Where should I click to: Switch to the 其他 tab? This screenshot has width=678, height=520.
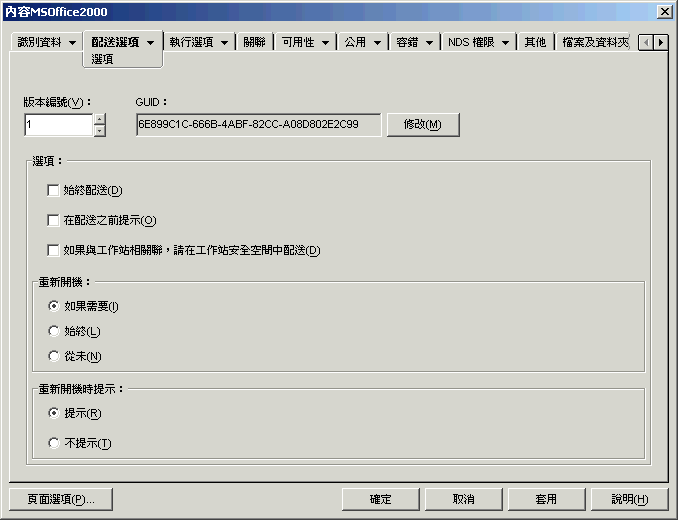[535, 42]
